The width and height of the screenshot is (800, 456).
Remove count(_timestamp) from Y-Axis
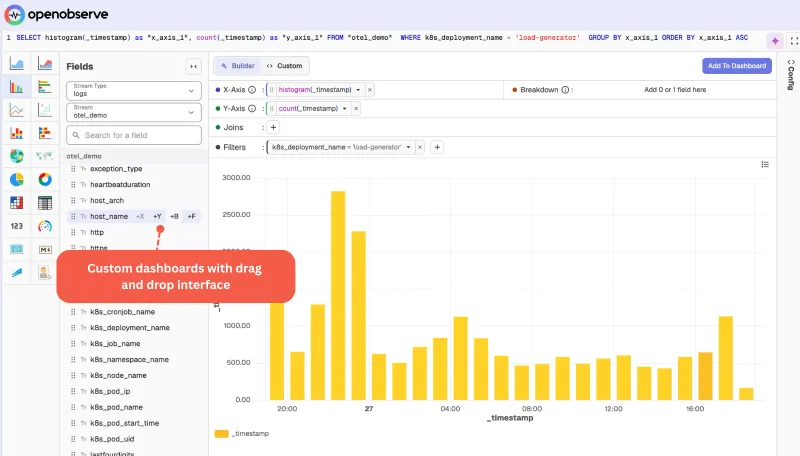click(x=356, y=109)
